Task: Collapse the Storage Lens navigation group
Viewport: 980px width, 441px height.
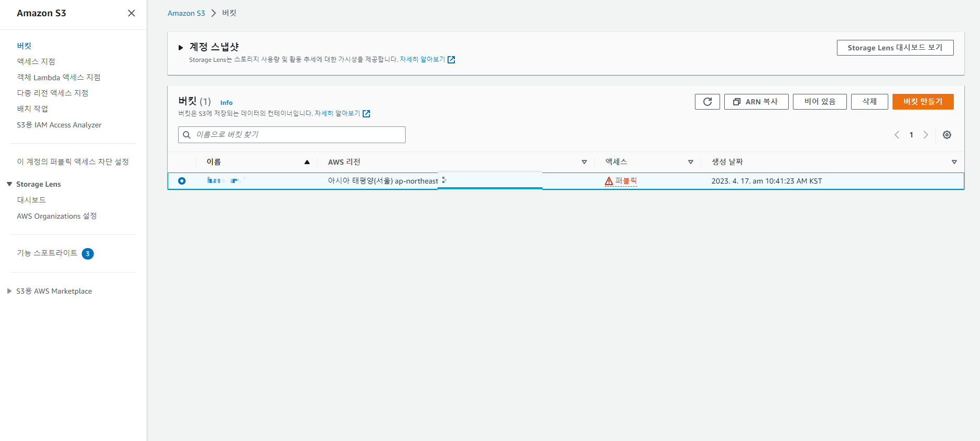Action: (x=9, y=184)
